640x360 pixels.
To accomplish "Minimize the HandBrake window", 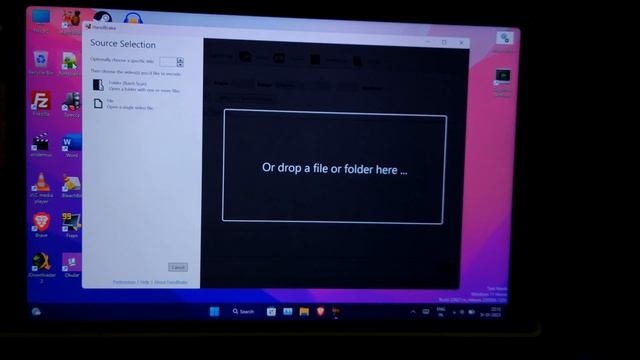I will click(x=427, y=42).
